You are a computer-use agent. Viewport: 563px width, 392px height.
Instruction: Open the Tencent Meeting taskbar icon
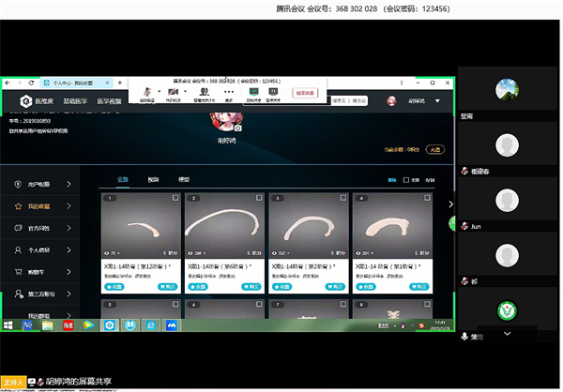pos(172,325)
